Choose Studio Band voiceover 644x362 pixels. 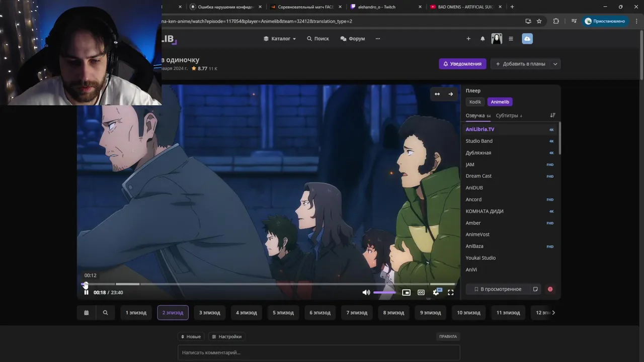point(510,141)
